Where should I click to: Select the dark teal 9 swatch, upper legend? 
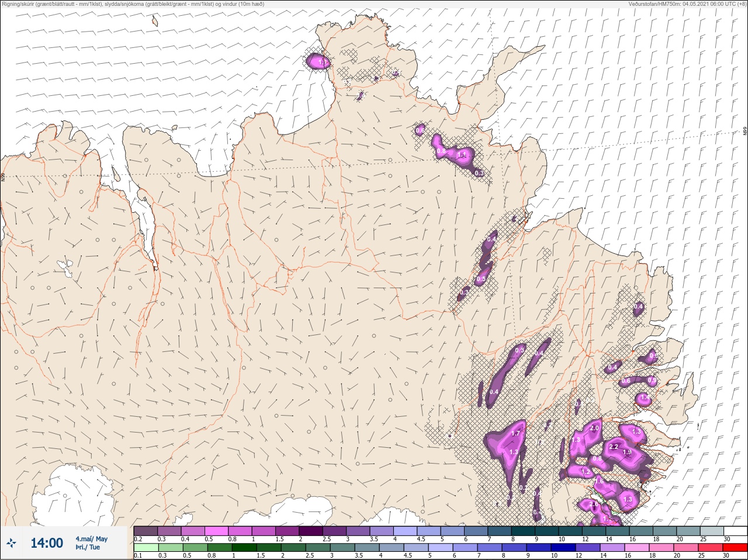coord(548,531)
